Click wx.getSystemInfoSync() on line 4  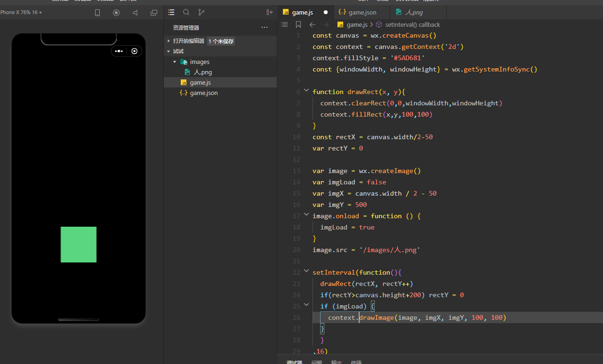point(495,69)
